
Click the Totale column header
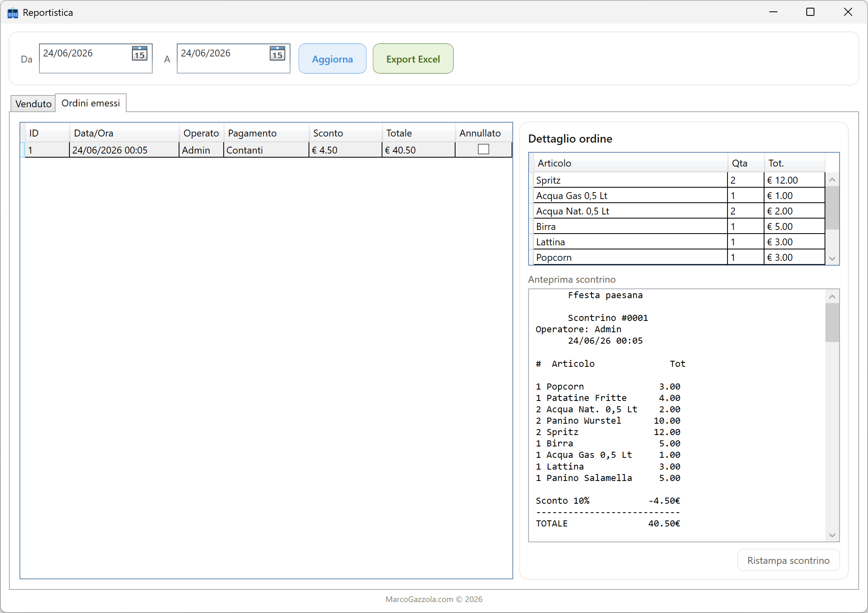pos(419,133)
